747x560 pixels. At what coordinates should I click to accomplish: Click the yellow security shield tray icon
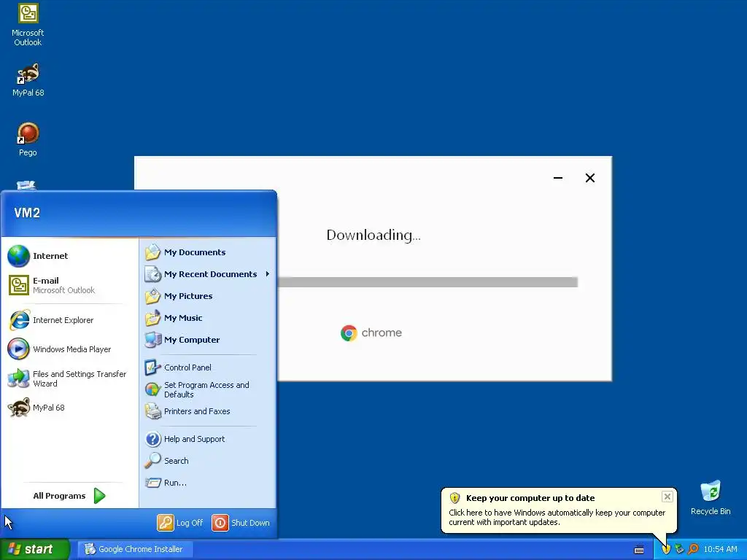(x=666, y=549)
